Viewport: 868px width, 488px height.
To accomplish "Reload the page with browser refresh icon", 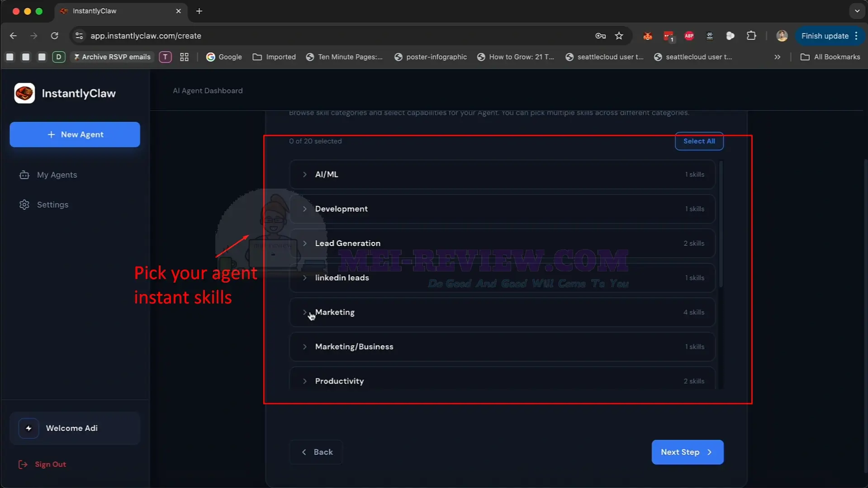I will pyautogui.click(x=54, y=36).
